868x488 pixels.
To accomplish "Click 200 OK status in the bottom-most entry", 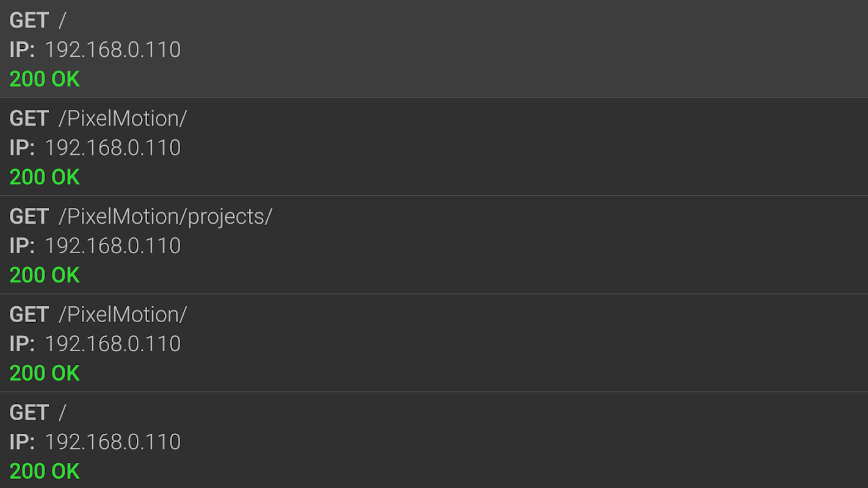I will [x=45, y=471].
